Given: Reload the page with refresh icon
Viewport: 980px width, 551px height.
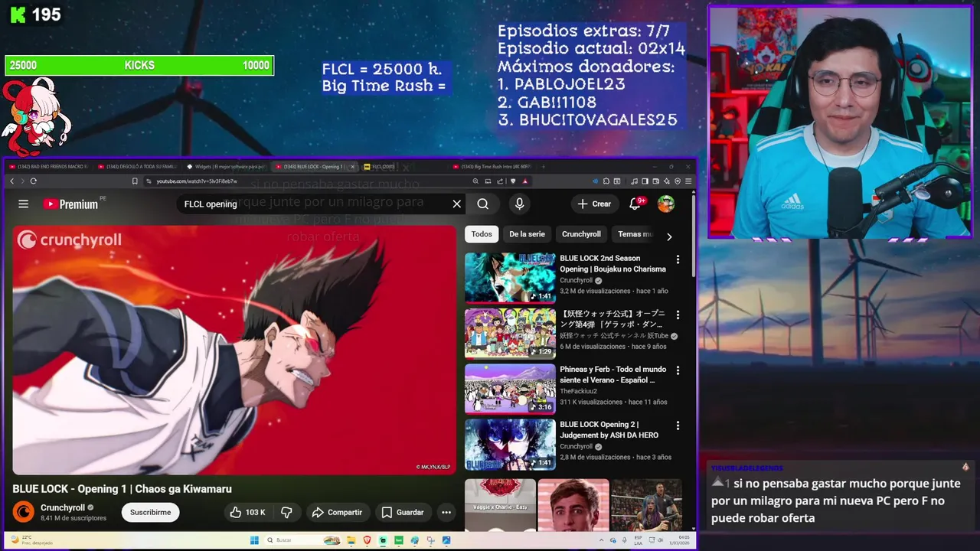Looking at the screenshot, I should 33,181.
